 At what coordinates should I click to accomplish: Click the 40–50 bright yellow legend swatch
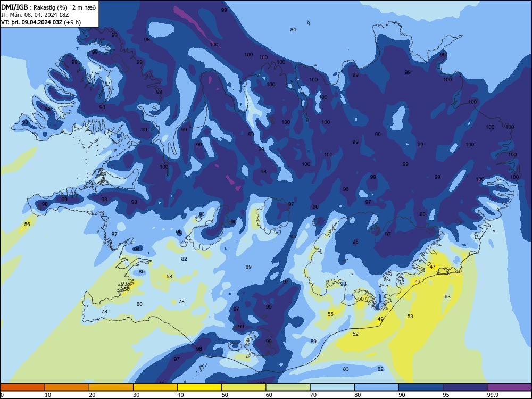(x=199, y=387)
